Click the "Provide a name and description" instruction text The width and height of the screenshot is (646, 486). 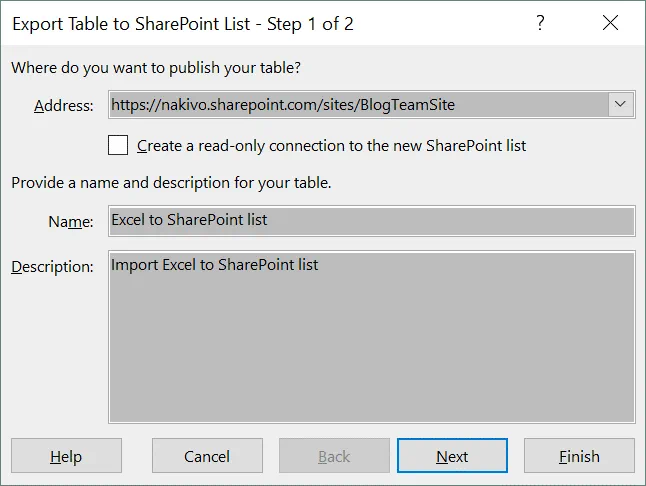tap(170, 183)
